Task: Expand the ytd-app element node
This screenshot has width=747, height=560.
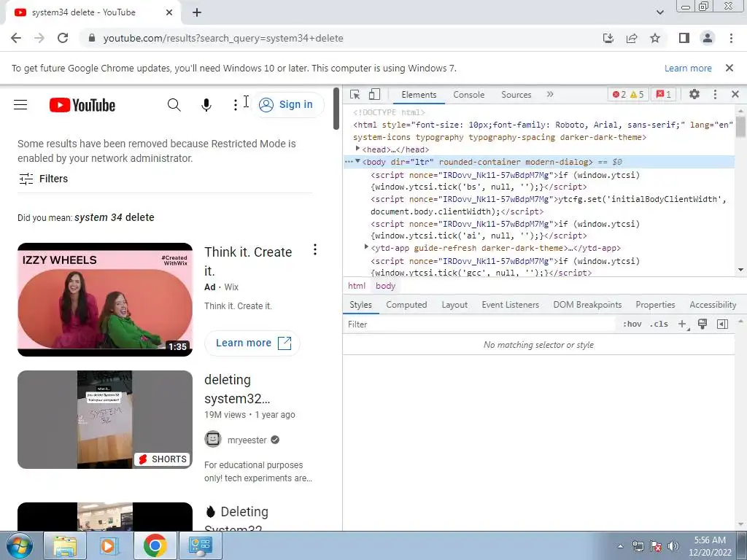Action: [x=366, y=247]
